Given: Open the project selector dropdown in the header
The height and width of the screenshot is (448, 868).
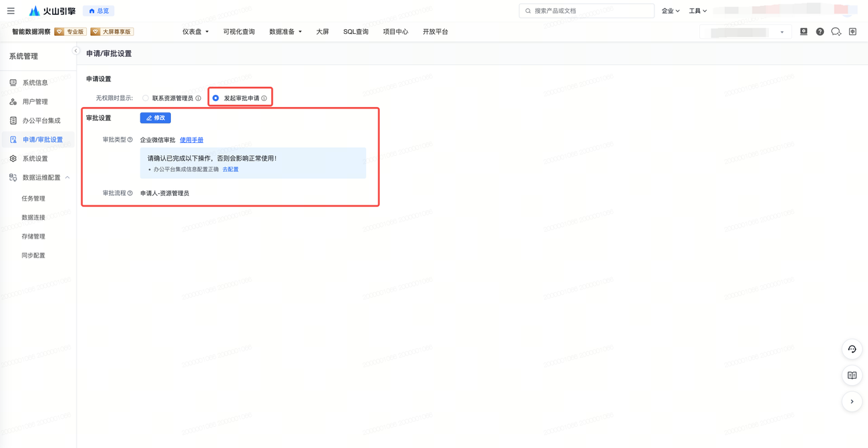Looking at the screenshot, I should pos(745,32).
